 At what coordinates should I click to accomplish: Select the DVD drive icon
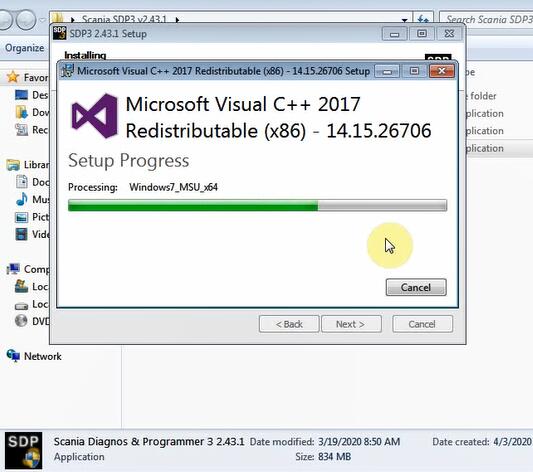coord(21,320)
